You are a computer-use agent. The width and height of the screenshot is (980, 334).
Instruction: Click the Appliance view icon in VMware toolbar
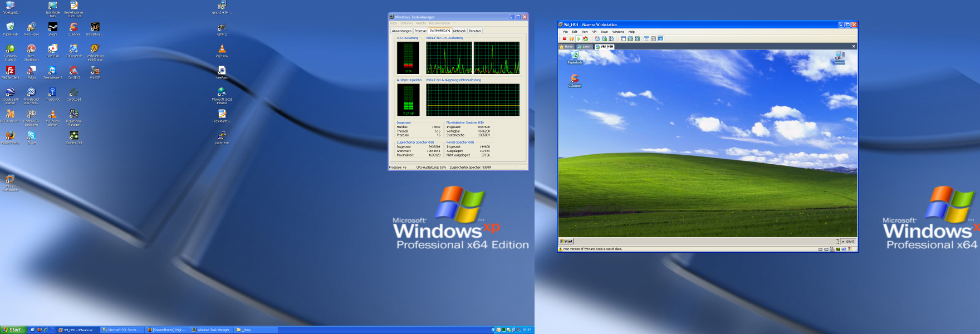tap(653, 38)
